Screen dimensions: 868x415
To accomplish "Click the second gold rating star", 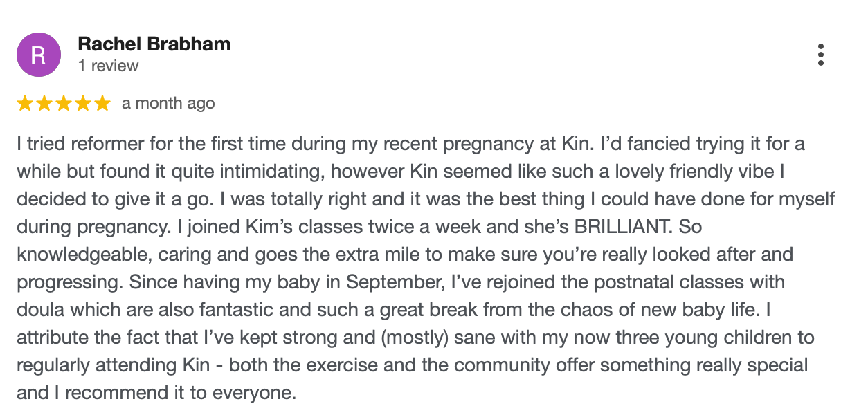I will pos(44,104).
